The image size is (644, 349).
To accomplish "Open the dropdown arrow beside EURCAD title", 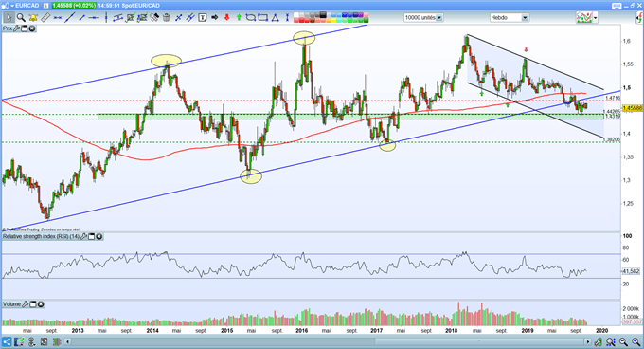I will pyautogui.click(x=12, y=6).
